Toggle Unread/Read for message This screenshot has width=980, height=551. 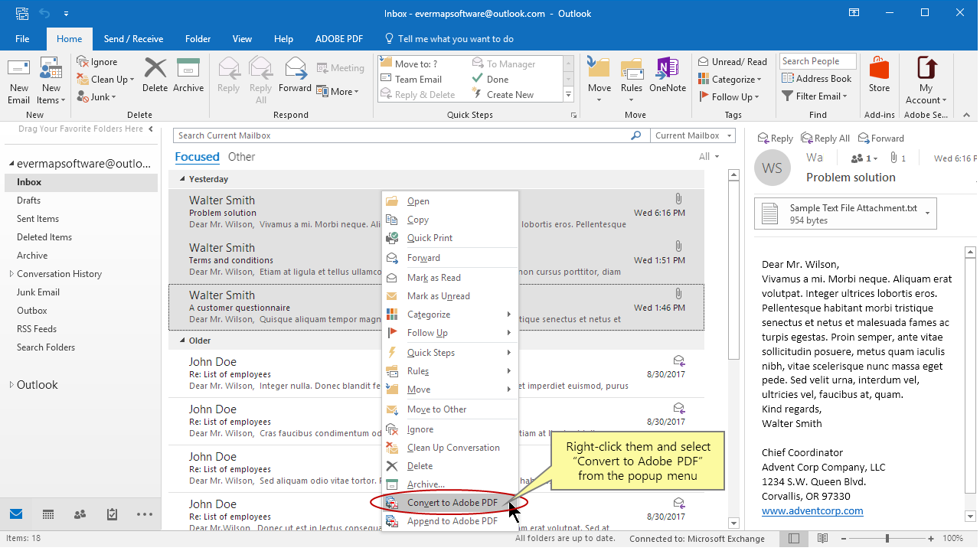732,62
